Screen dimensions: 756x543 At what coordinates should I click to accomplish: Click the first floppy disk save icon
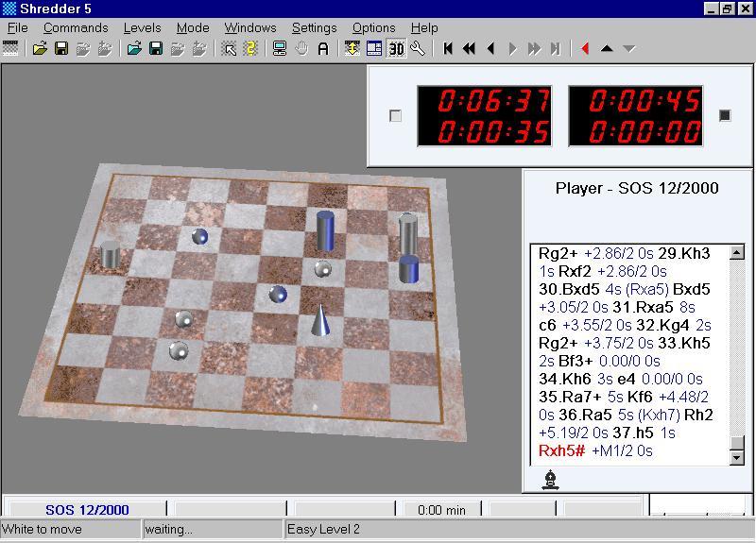coord(61,48)
